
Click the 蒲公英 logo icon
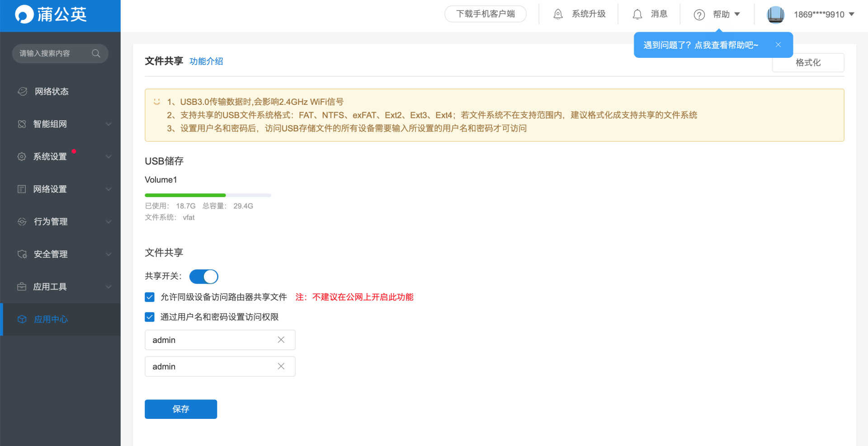click(24, 14)
